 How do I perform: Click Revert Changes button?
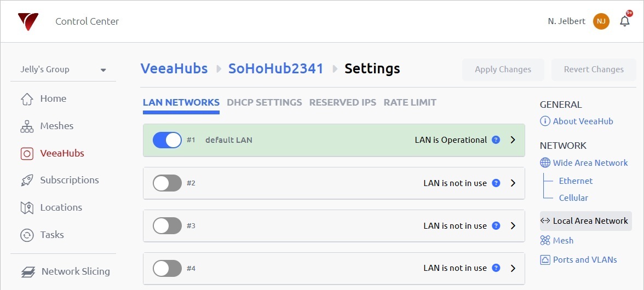594,69
